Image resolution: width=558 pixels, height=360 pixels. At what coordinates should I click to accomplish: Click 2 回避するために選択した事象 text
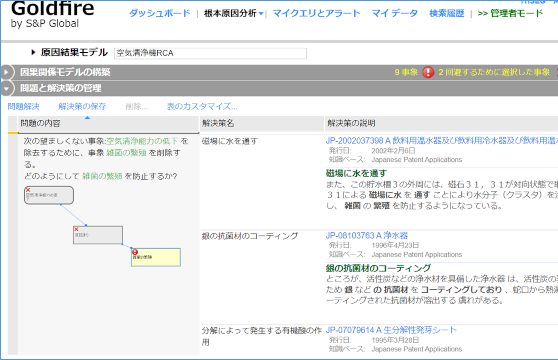click(494, 72)
